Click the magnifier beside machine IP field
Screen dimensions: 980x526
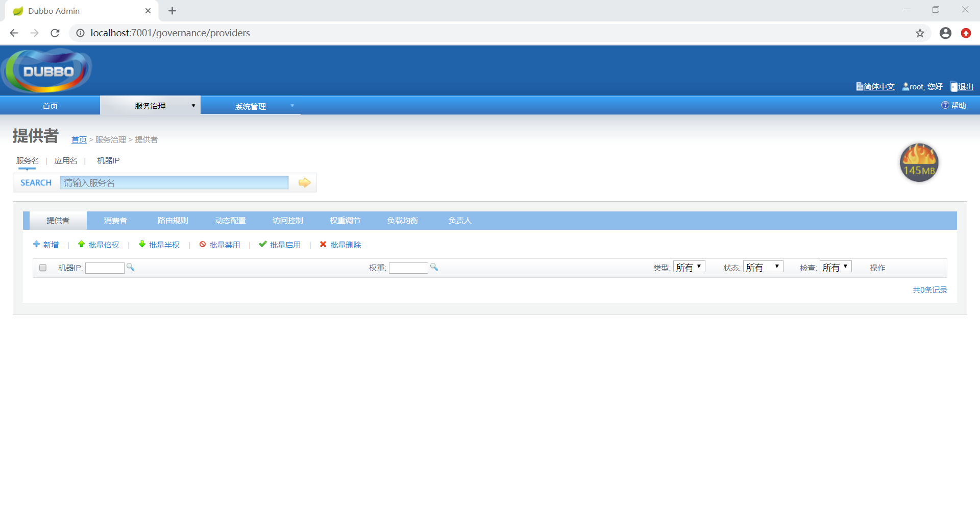tap(130, 267)
